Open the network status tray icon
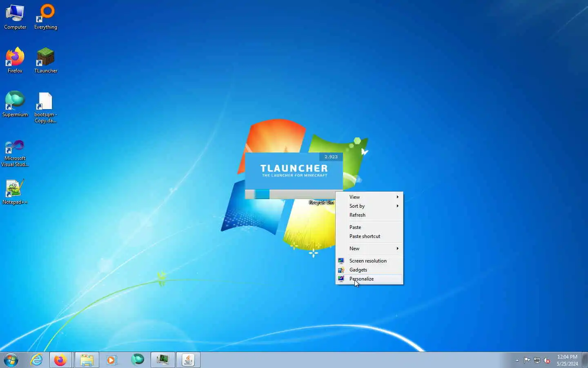The height and width of the screenshot is (368, 588). click(537, 360)
